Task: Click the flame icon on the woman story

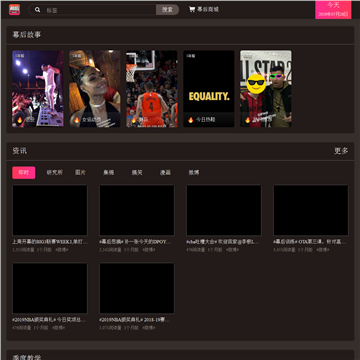Action: (x=76, y=120)
